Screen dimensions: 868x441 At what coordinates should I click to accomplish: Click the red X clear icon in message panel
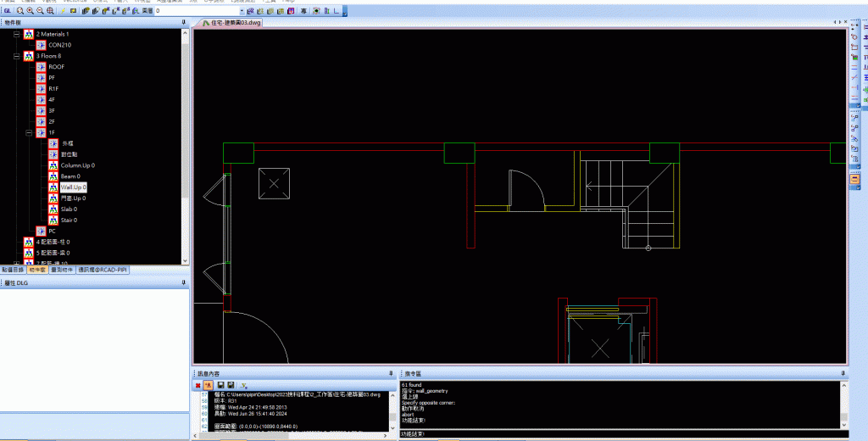click(198, 385)
